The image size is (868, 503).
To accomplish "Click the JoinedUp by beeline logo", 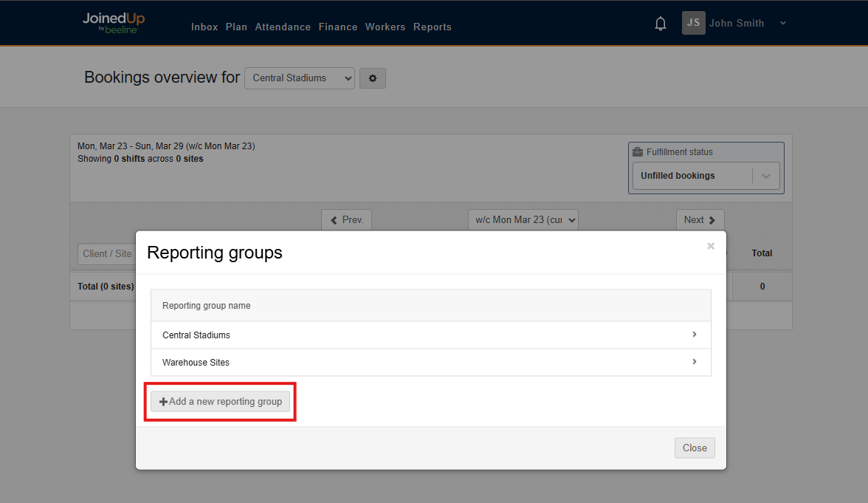I will click(113, 23).
